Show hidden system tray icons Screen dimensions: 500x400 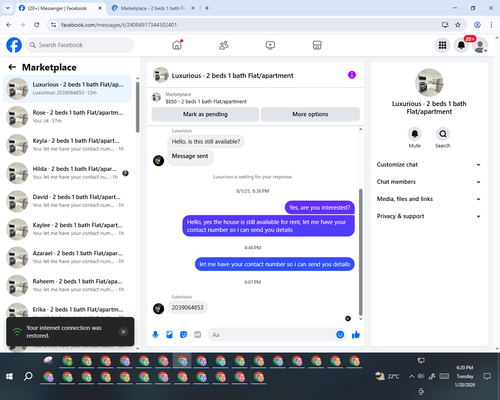click(412, 376)
